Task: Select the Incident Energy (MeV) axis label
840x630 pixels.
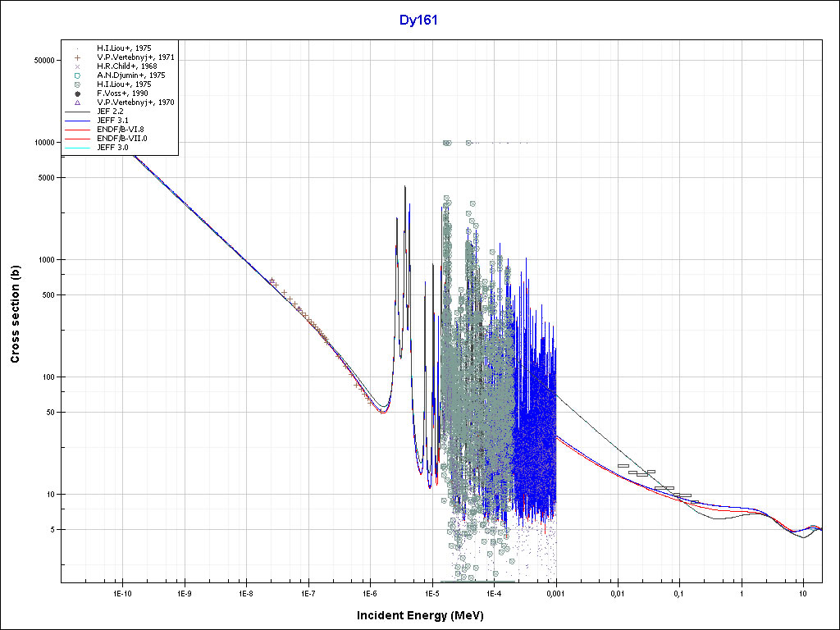Action: [x=419, y=615]
